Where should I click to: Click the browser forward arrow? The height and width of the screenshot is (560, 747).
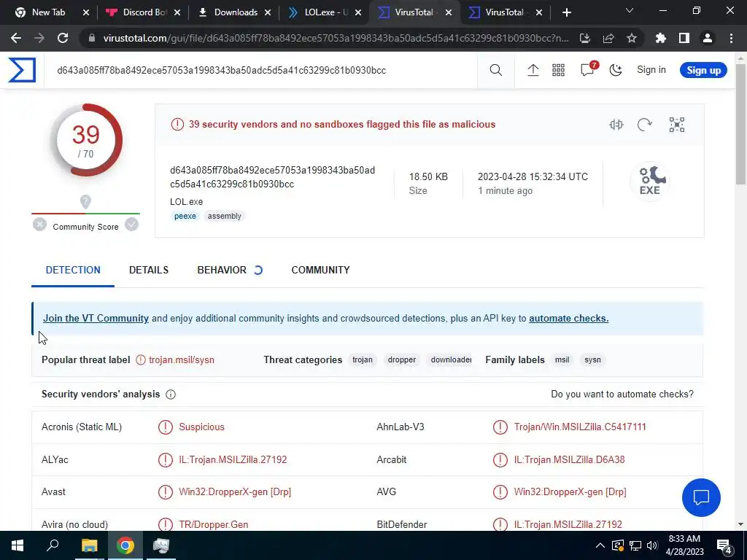39,38
